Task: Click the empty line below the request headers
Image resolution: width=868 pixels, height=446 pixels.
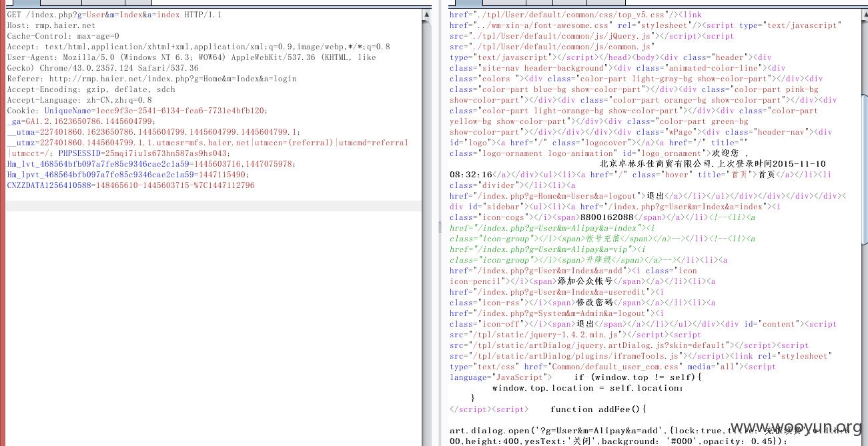Action: pos(214,206)
